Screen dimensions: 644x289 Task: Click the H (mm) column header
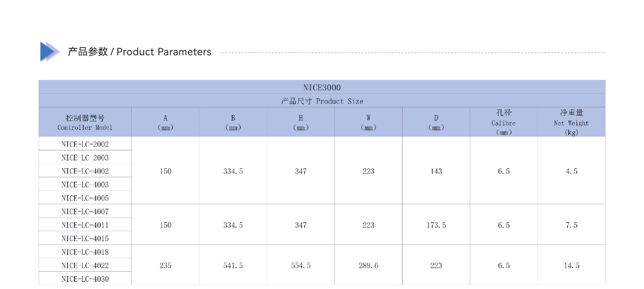click(301, 122)
